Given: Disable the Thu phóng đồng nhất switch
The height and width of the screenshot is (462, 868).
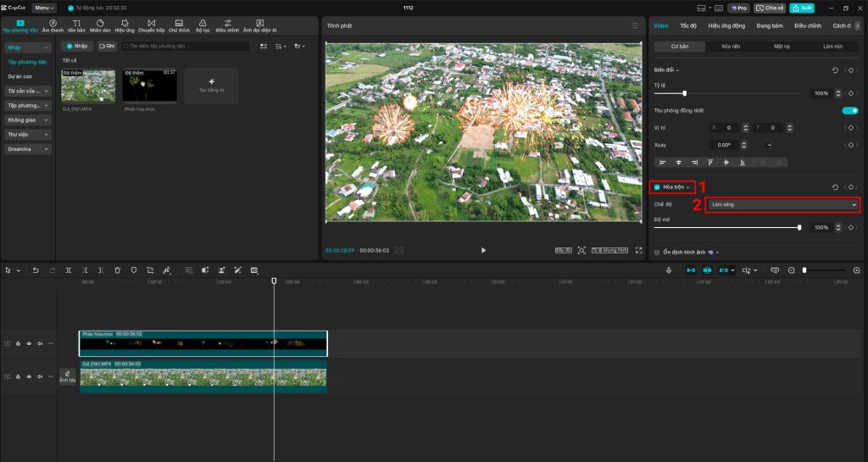Looking at the screenshot, I should (849, 111).
